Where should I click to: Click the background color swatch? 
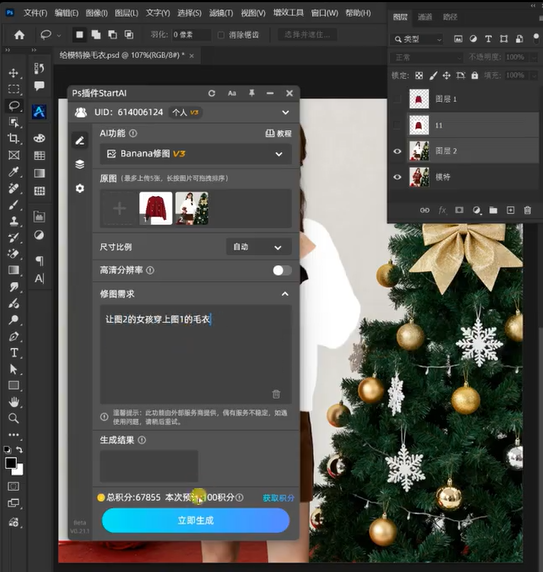[19, 470]
